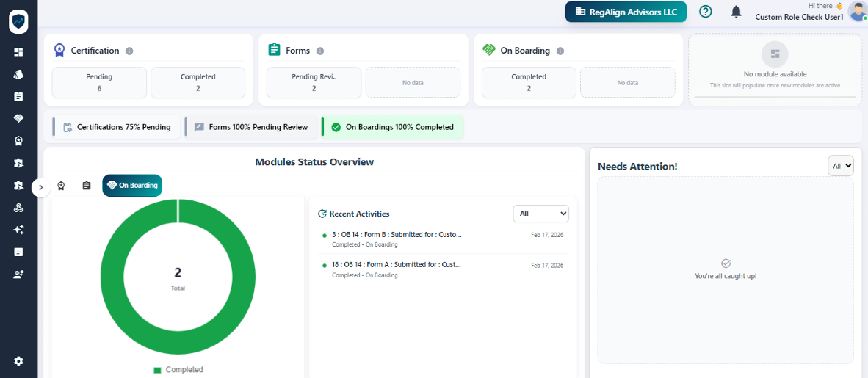Select the On Boarding tab
Screen dimensions: 868x378
(132, 186)
